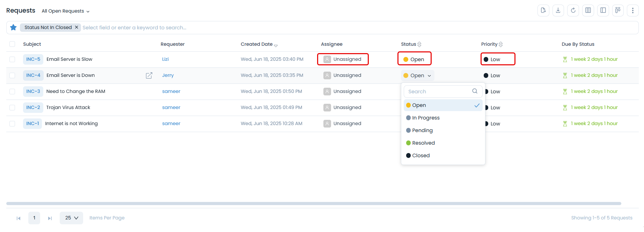Check the INC-4 row checkbox

coord(12,75)
